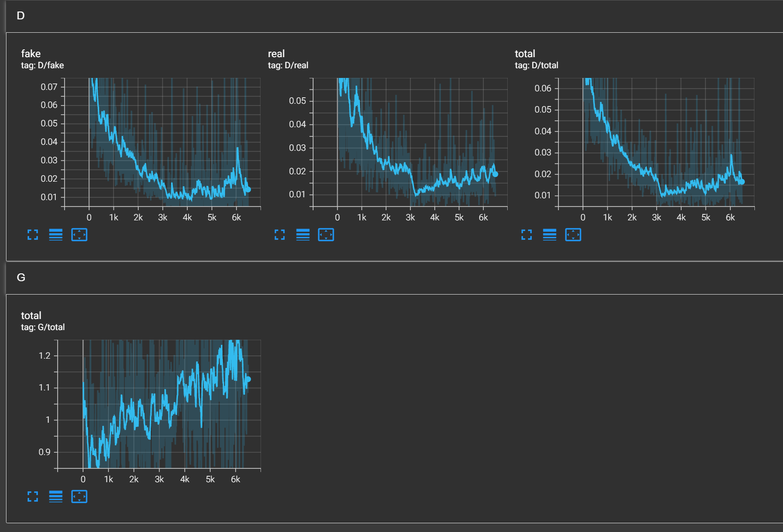This screenshot has width=783, height=532.
Task: Fit domain to data on D/real chart
Action: point(326,235)
